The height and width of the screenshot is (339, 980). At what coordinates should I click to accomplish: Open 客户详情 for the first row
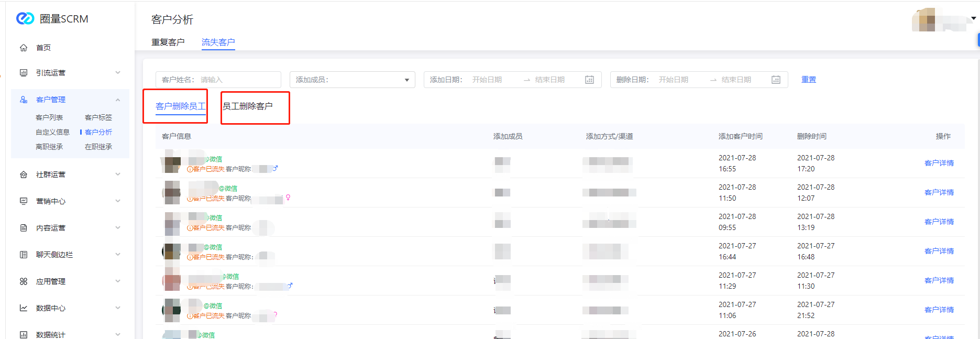tap(939, 163)
